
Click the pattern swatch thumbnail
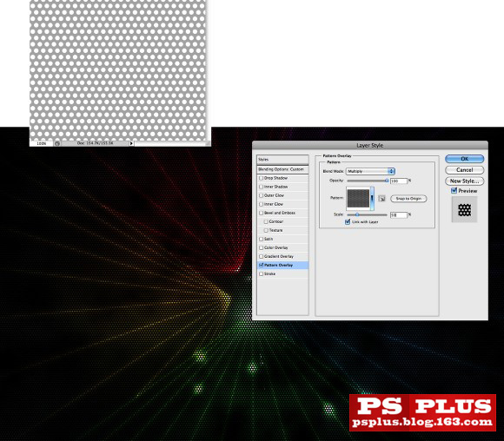coord(358,199)
